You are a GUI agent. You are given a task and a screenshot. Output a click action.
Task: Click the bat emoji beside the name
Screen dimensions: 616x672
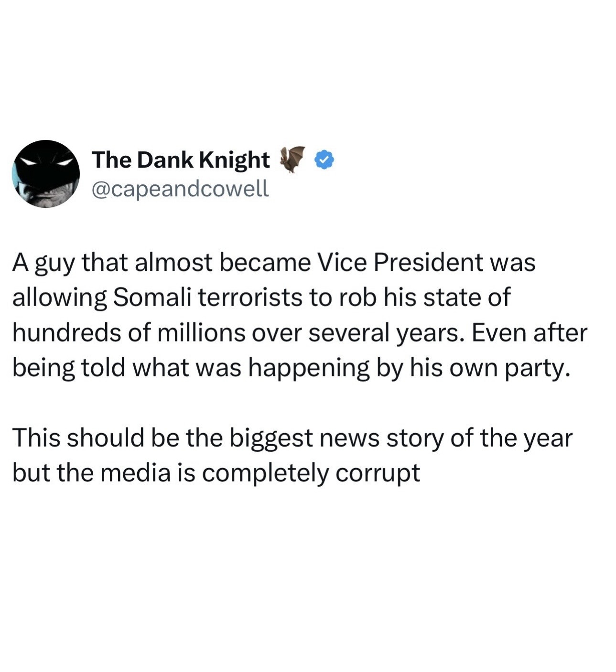click(292, 159)
